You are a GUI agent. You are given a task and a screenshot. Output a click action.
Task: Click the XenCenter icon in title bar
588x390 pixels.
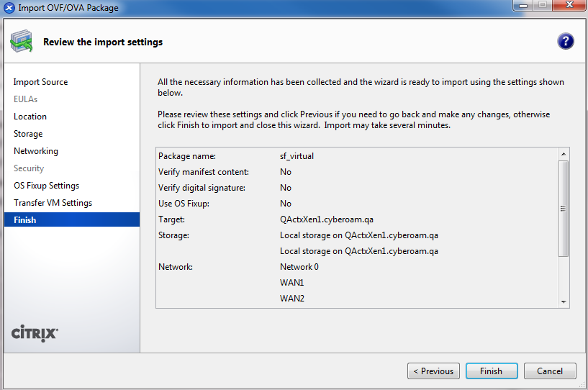point(9,8)
